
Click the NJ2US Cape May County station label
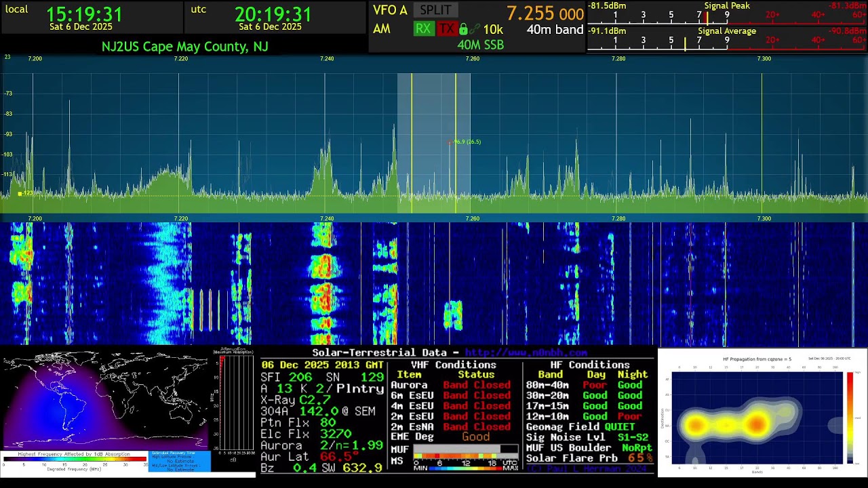[184, 46]
